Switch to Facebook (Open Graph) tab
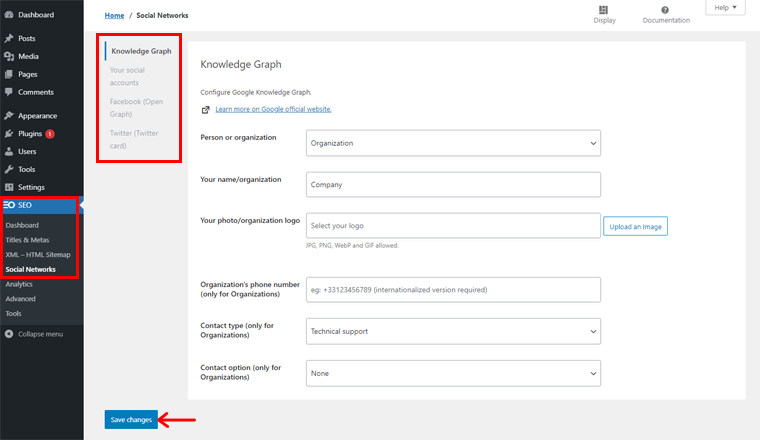 tap(136, 108)
